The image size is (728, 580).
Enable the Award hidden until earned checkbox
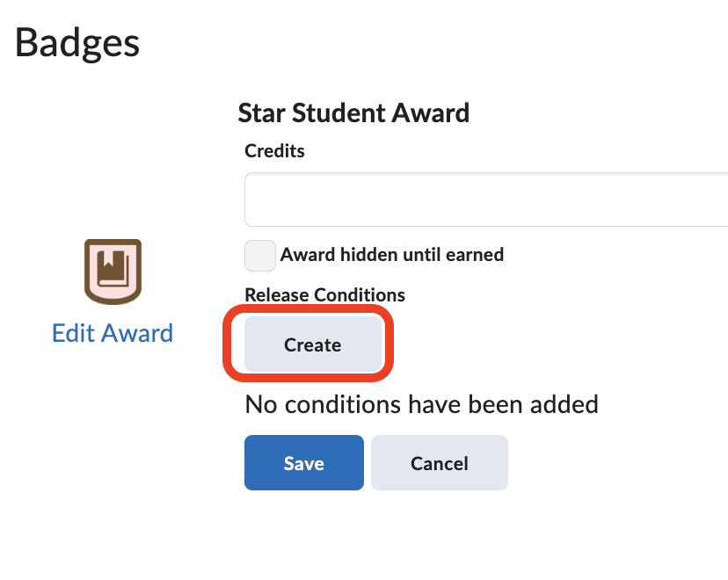pyautogui.click(x=259, y=256)
